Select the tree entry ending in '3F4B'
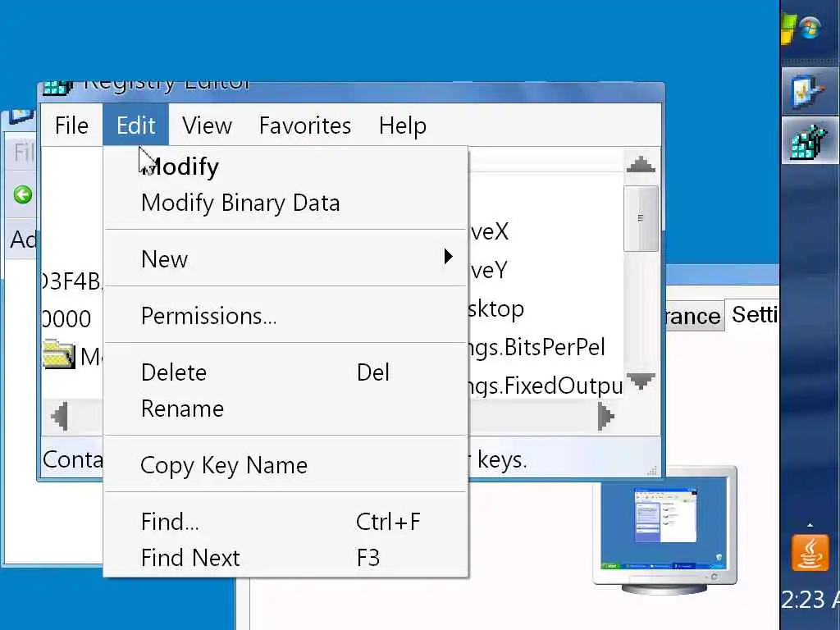 click(72, 281)
